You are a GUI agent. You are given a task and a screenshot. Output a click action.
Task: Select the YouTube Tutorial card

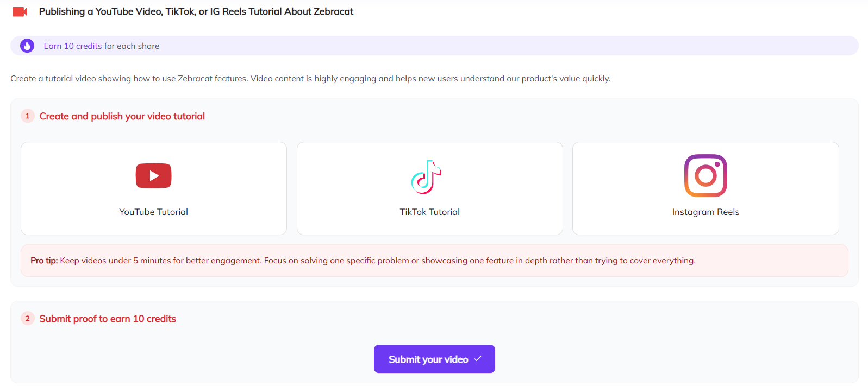click(x=154, y=188)
